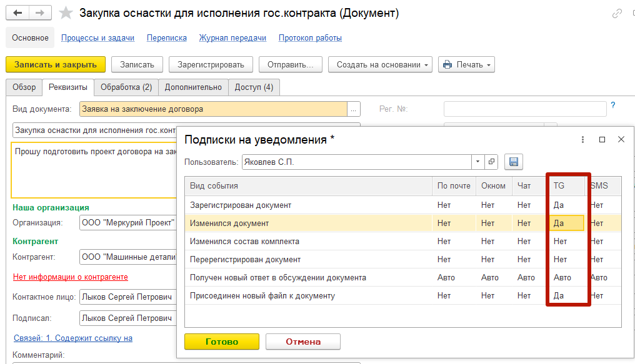The width and height of the screenshot is (635, 364).
Task: Open the Журнал передачи section
Action: 232,37
